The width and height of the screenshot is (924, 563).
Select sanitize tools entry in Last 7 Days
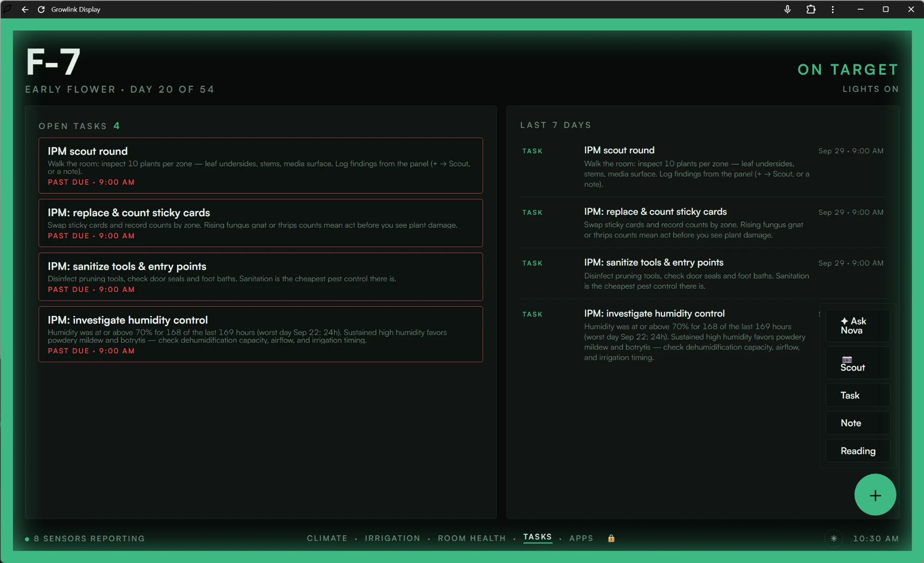pos(703,274)
